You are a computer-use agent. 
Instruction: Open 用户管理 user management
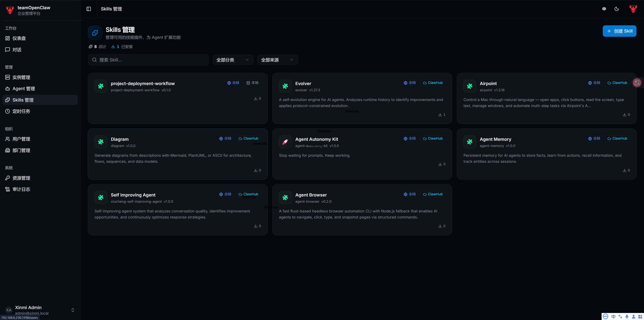[21, 139]
